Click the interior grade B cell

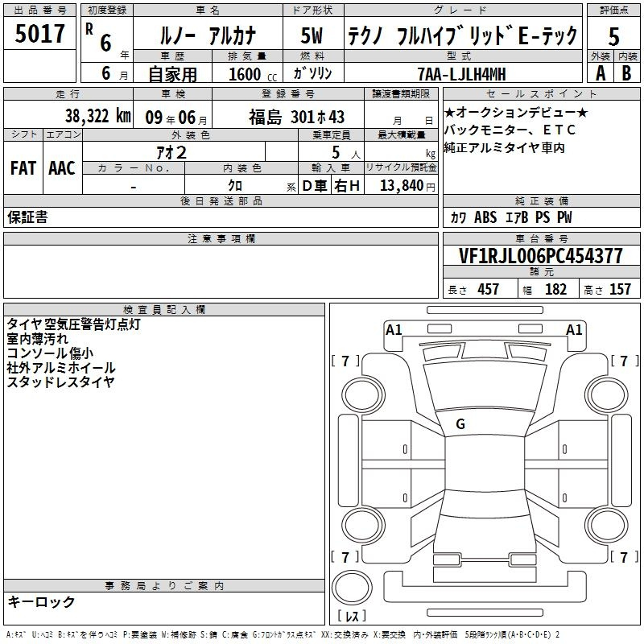(627, 72)
